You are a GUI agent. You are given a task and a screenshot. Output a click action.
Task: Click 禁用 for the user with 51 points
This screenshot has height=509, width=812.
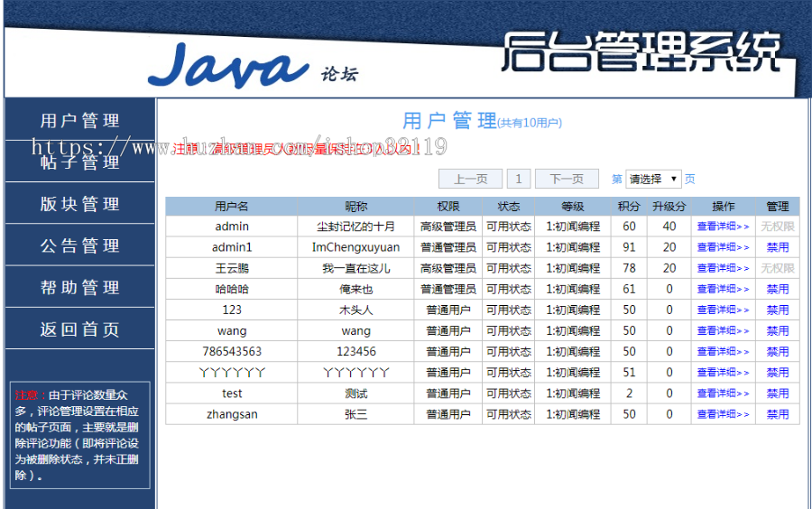(778, 373)
